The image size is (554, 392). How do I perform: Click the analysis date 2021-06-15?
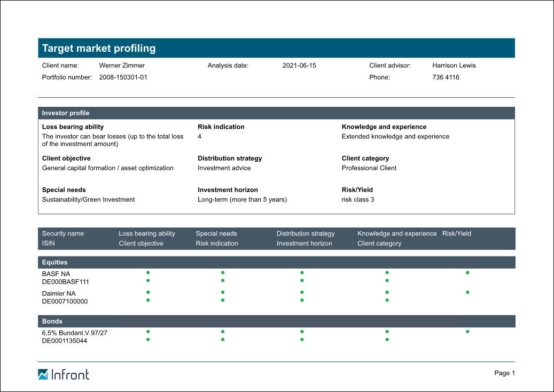(x=299, y=66)
